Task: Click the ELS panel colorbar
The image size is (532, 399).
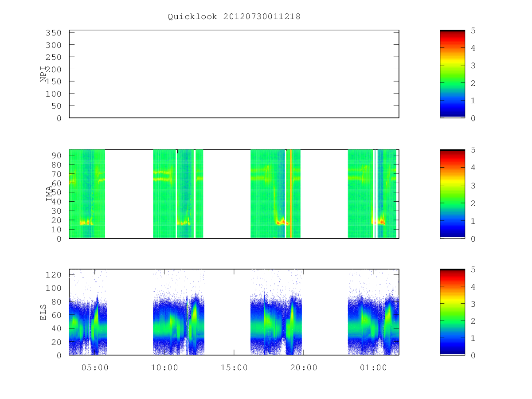Action: [452, 312]
